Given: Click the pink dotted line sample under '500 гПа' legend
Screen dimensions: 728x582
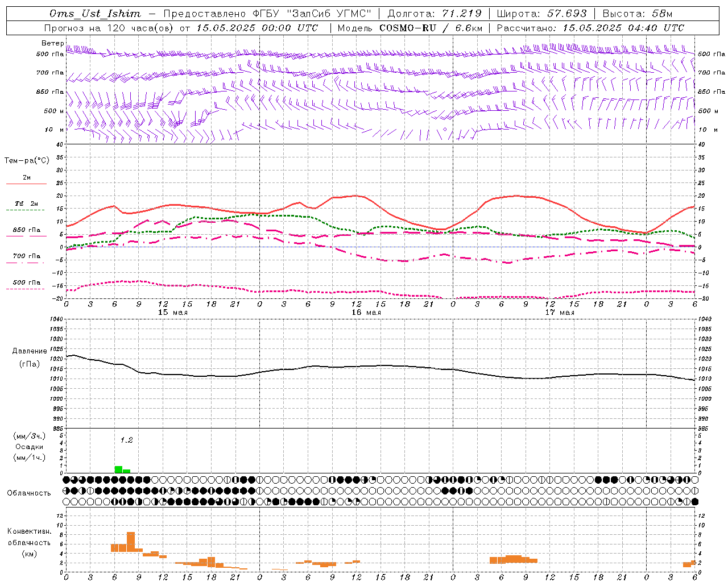Looking at the screenshot, I should (26, 289).
